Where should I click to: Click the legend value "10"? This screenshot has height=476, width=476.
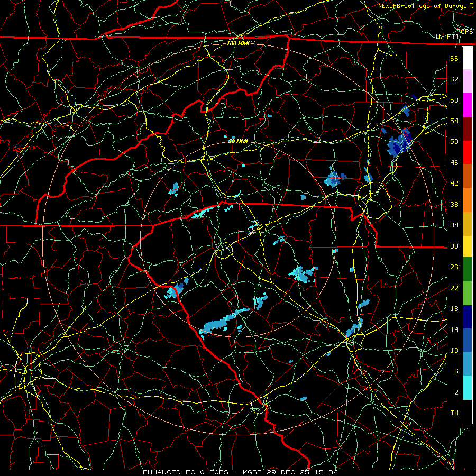click(454, 351)
